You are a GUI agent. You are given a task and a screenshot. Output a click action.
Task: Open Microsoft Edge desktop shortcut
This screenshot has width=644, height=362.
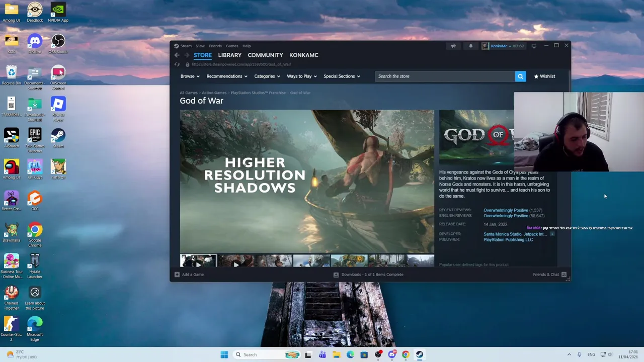point(35,329)
